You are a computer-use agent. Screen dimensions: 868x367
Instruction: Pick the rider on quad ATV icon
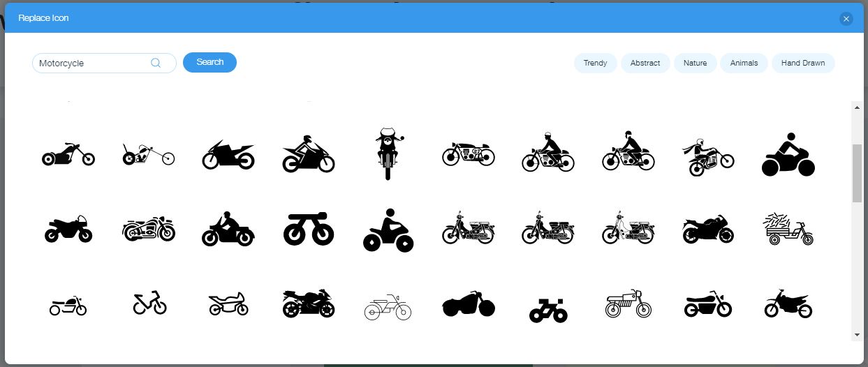tap(388, 230)
